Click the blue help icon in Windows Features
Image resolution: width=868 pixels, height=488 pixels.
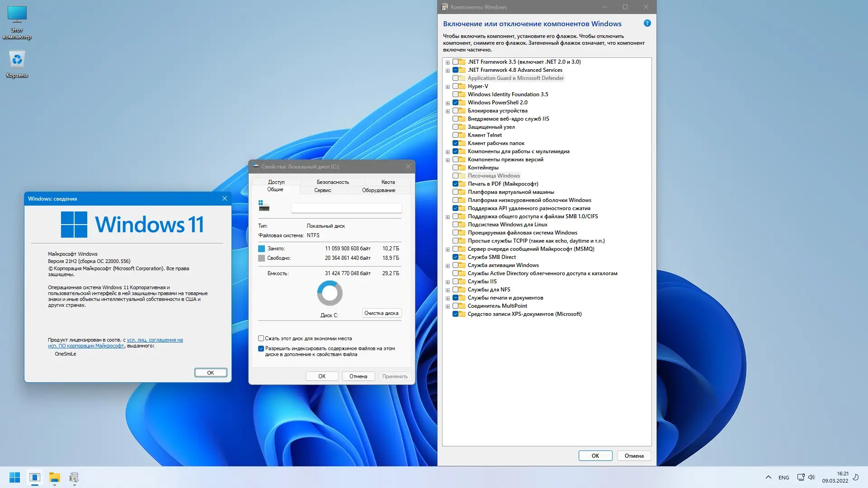pos(647,23)
